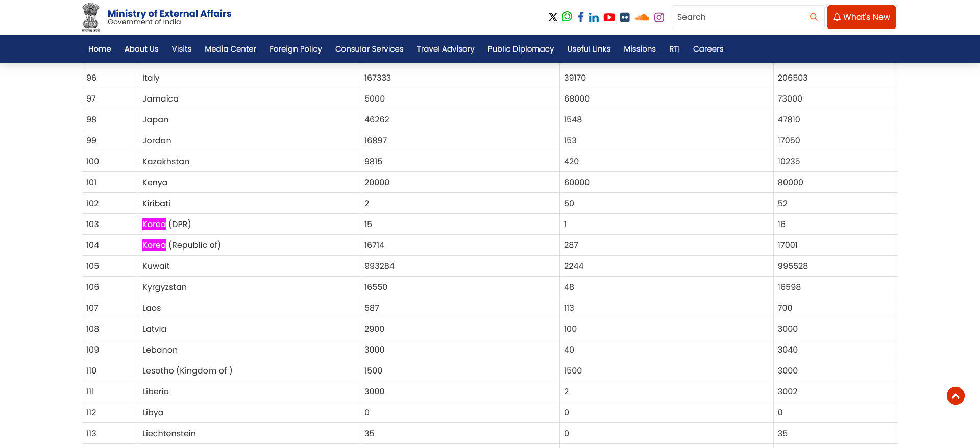Open the LinkedIn profile icon

pos(594,17)
